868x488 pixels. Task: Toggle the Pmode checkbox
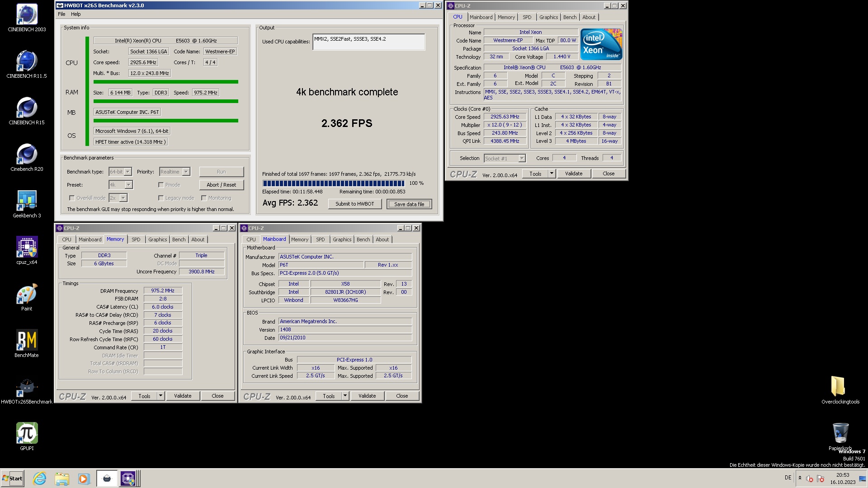pyautogui.click(x=161, y=185)
